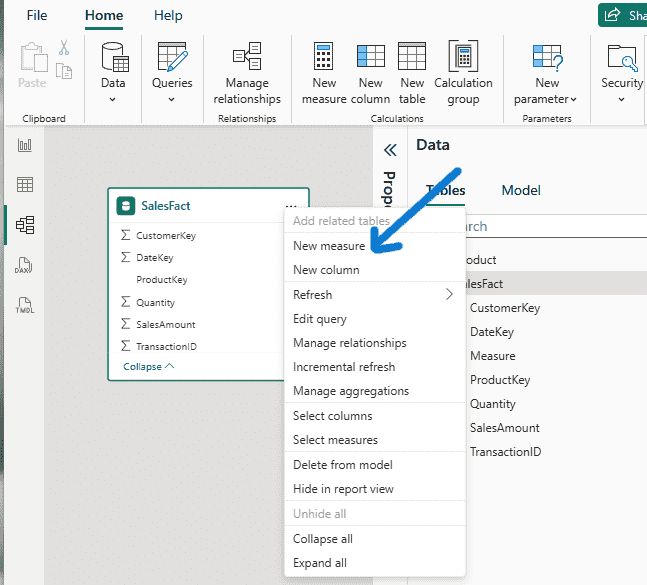Select SalesAmount in SalesFact card
This screenshot has width=647, height=585.
[x=166, y=325]
